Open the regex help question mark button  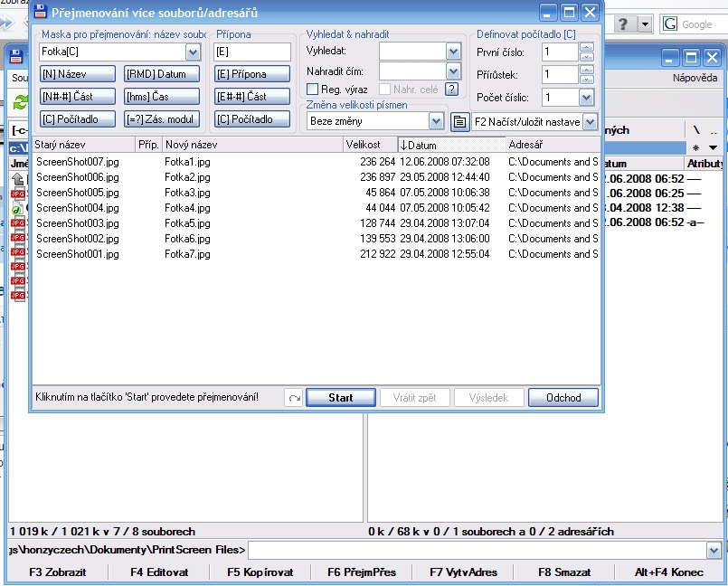click(452, 90)
